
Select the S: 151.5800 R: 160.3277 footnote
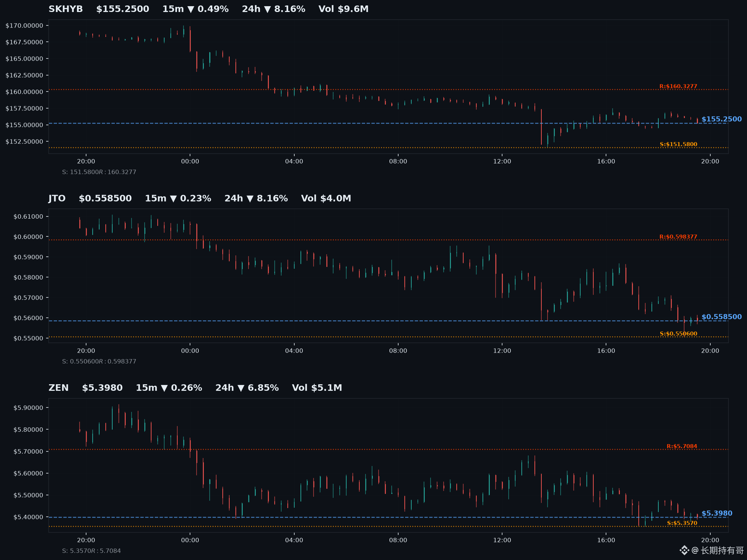[99, 172]
